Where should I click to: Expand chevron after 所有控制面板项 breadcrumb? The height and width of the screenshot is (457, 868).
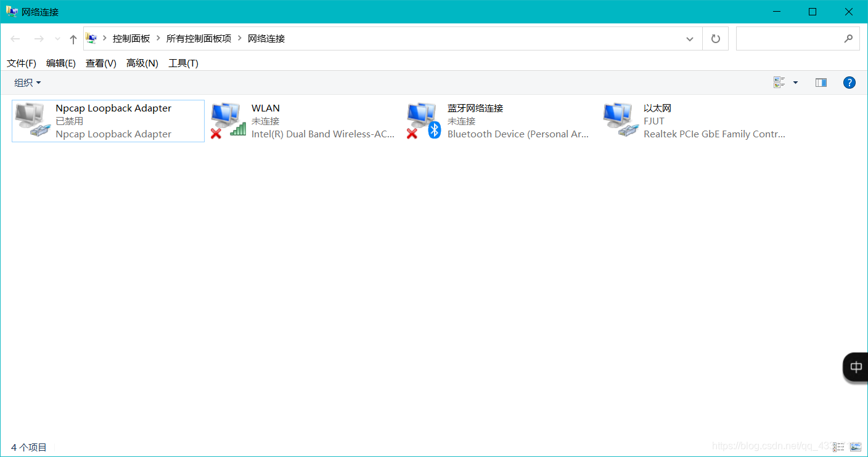pyautogui.click(x=240, y=38)
